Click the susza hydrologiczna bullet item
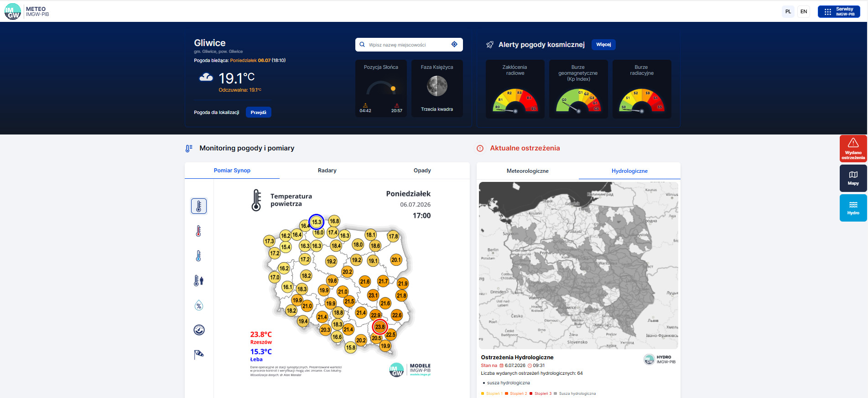 pos(508,383)
